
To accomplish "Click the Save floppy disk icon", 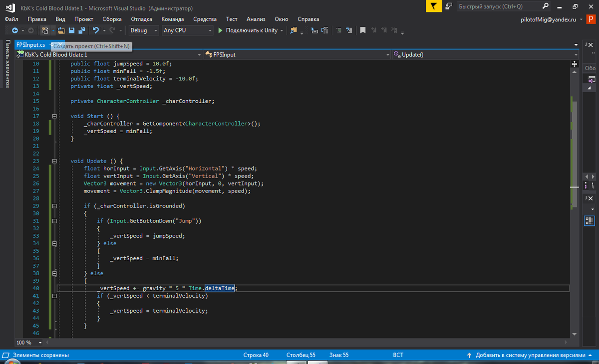I will coord(71,30).
